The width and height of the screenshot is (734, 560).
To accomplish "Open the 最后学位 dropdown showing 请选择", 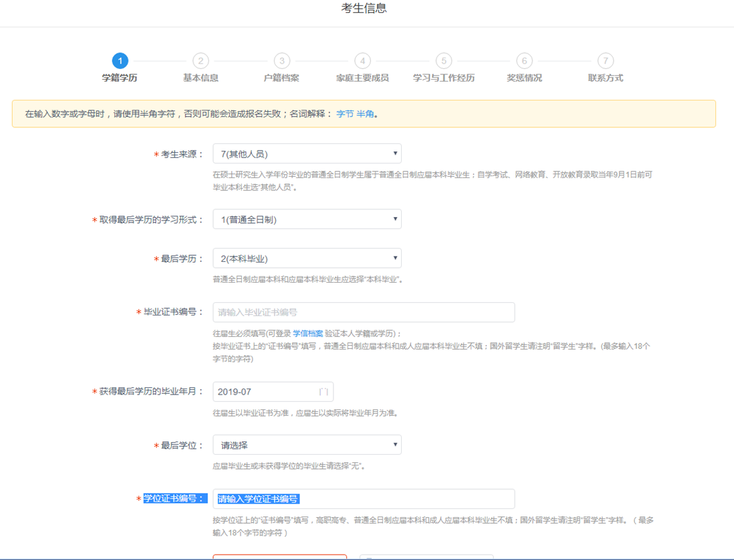I will [x=307, y=445].
